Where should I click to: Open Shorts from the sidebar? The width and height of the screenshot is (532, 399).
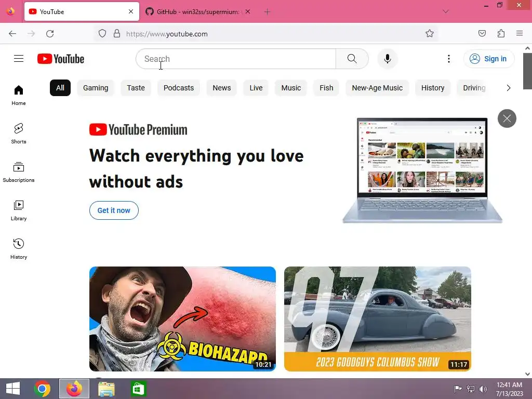[x=19, y=134]
